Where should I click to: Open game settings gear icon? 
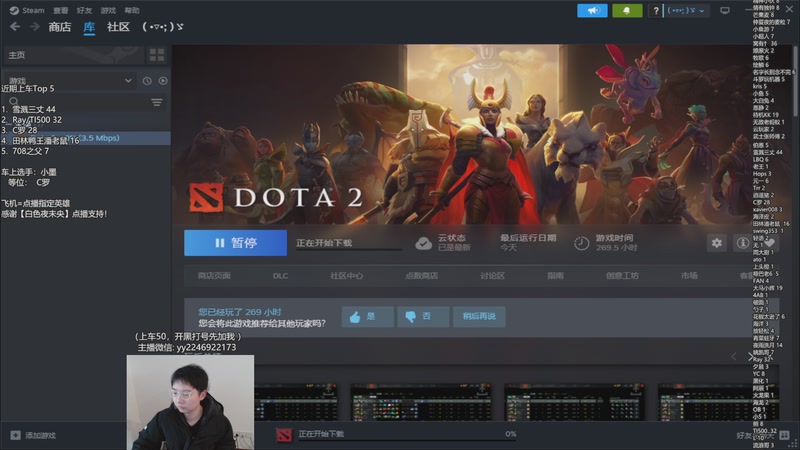pos(717,243)
